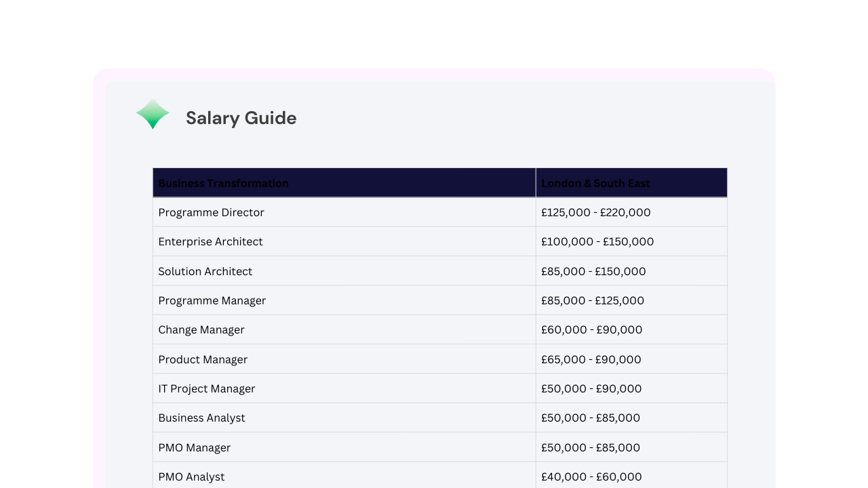Viewport: 868px width, 488px height.
Task: Select the £125,000 - £220,000 salary range
Action: (595, 212)
